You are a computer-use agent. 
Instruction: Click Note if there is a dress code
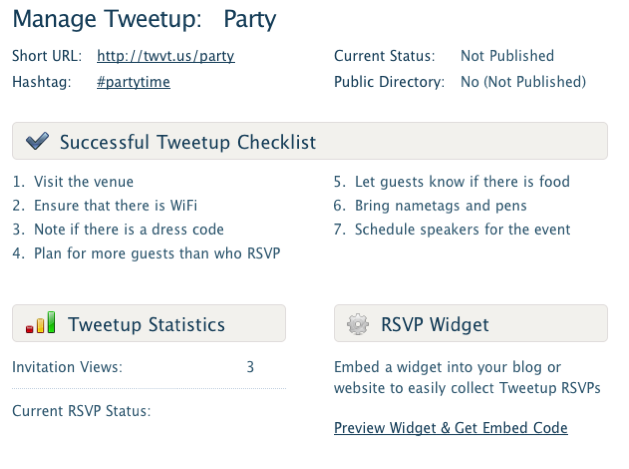(129, 230)
